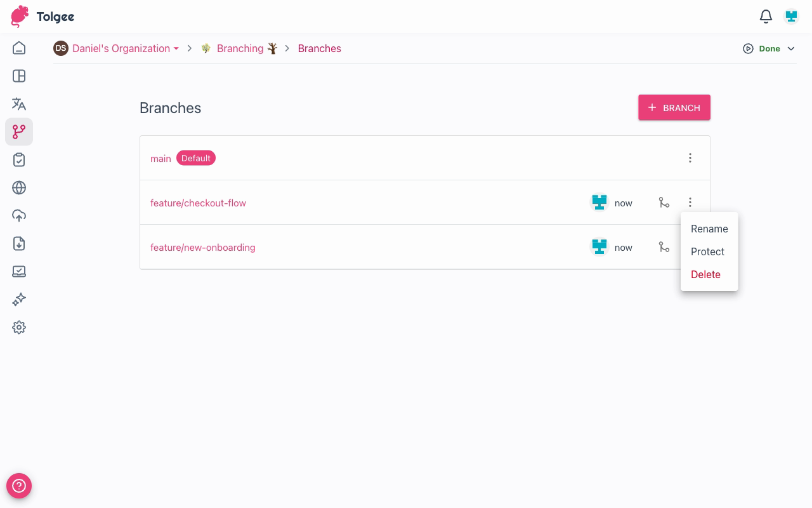Expand the Daniel's Organization breadcrumb dropdown
The width and height of the screenshot is (812, 508).
click(x=176, y=48)
